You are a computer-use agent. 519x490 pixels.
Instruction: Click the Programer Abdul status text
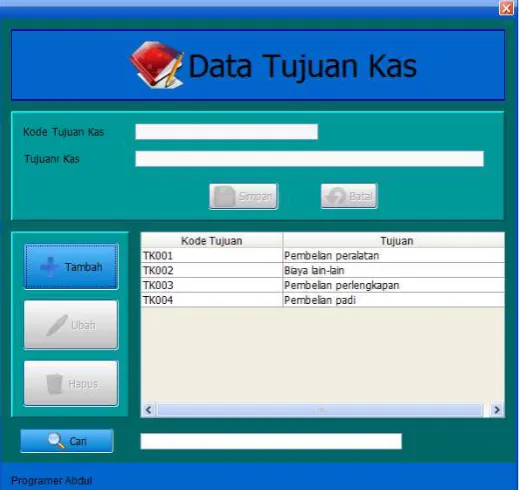click(x=52, y=480)
